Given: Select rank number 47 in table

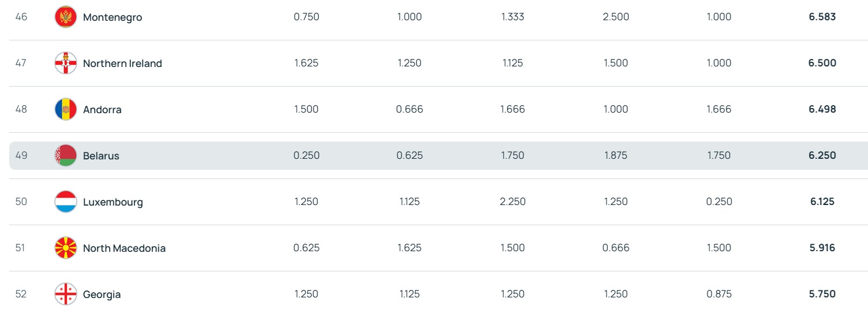Looking at the screenshot, I should click(x=21, y=63).
